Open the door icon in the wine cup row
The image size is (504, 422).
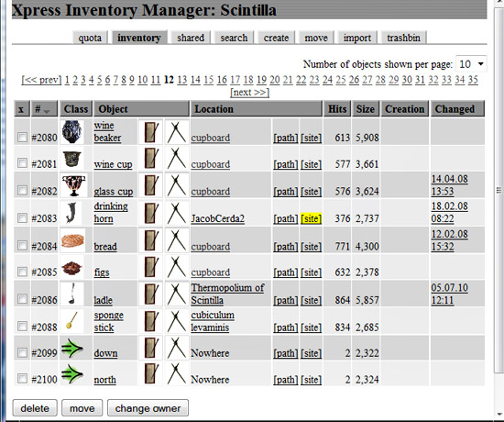click(151, 158)
